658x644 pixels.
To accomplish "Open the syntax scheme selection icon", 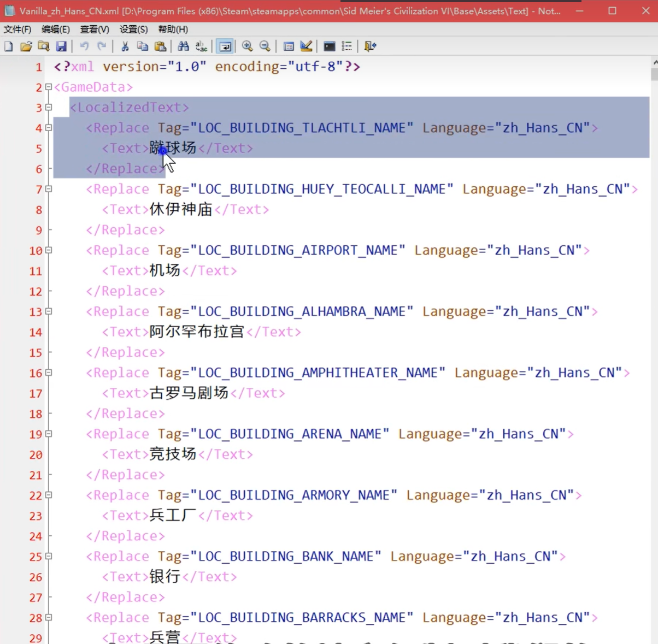I will 289,46.
